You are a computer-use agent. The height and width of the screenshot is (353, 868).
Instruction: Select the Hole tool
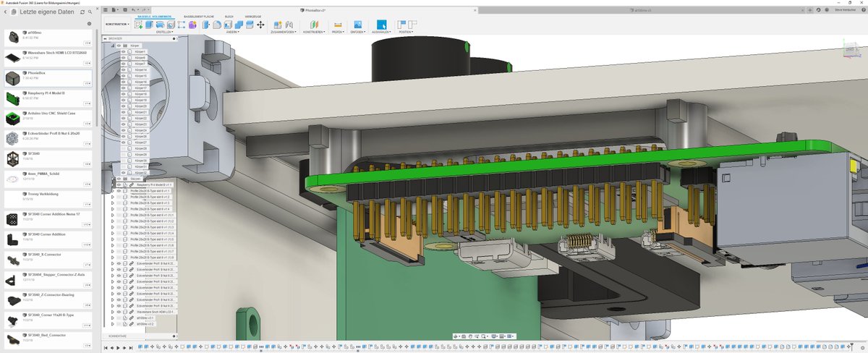171,25
